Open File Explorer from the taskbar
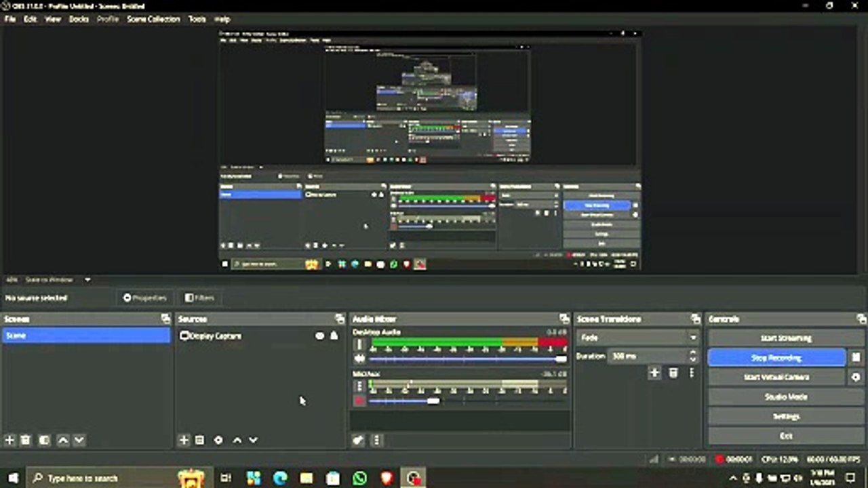Screen dimensions: 868x488 [307, 478]
